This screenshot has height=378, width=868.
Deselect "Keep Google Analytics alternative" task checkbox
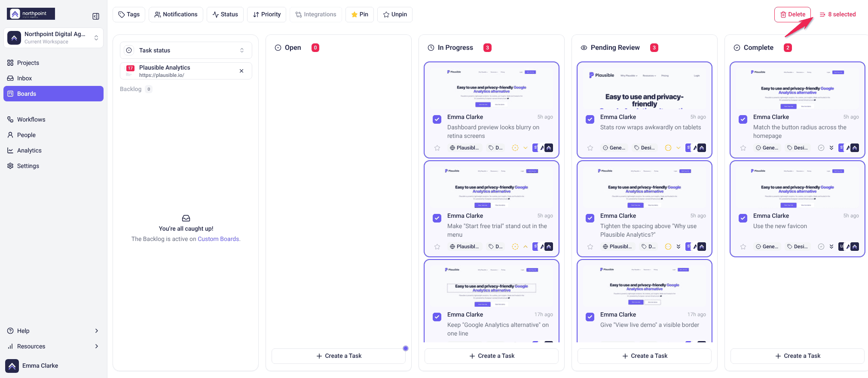pos(437,317)
